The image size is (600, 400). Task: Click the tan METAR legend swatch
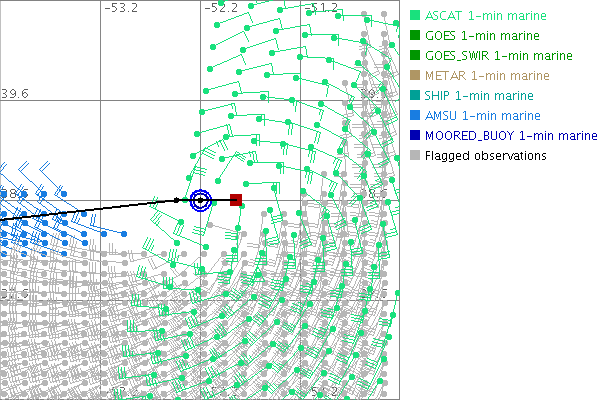415,76
